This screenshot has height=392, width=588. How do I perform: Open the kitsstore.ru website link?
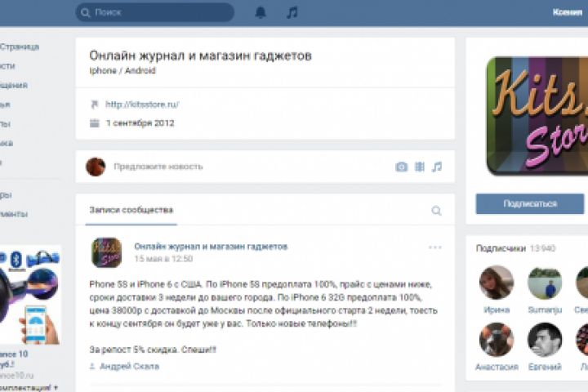coord(142,105)
